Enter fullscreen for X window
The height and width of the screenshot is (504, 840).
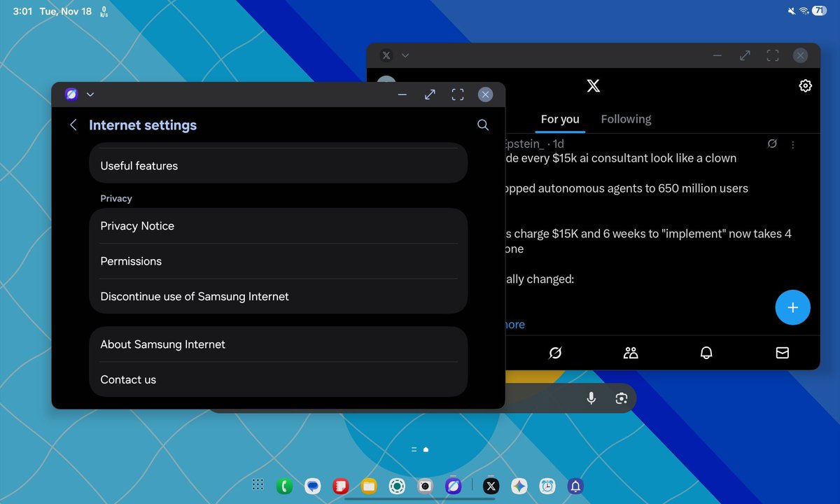click(x=773, y=55)
